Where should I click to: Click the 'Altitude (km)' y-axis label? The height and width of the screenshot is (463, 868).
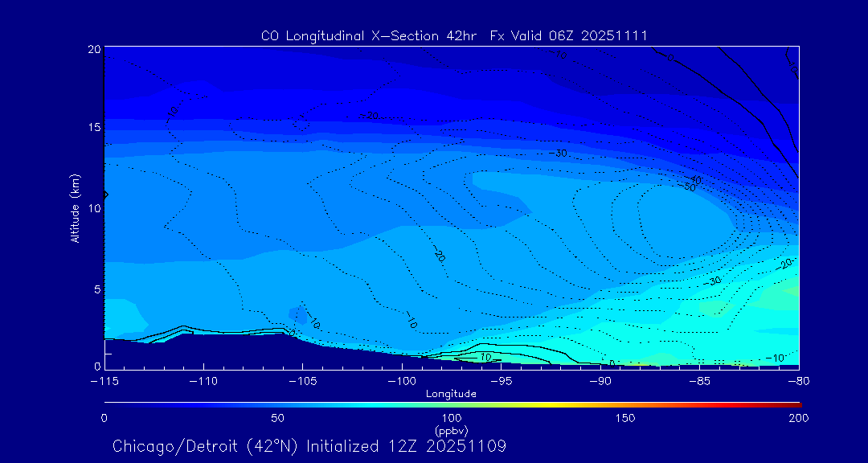[76, 208]
